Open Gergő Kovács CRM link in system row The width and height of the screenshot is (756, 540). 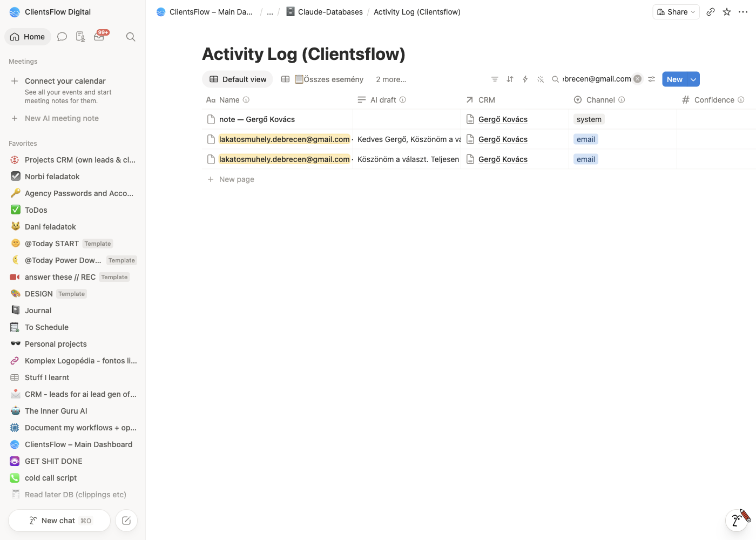click(x=503, y=119)
